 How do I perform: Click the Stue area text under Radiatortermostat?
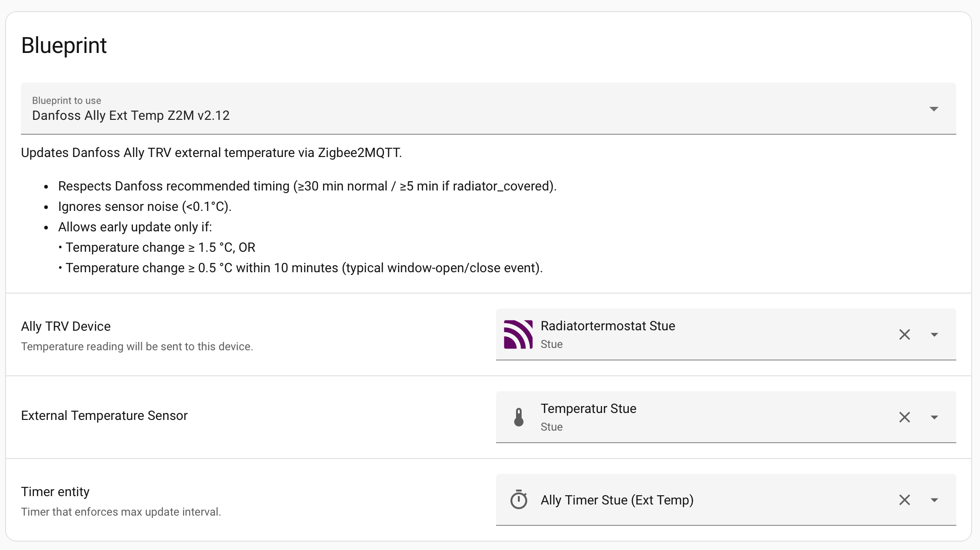tap(551, 344)
